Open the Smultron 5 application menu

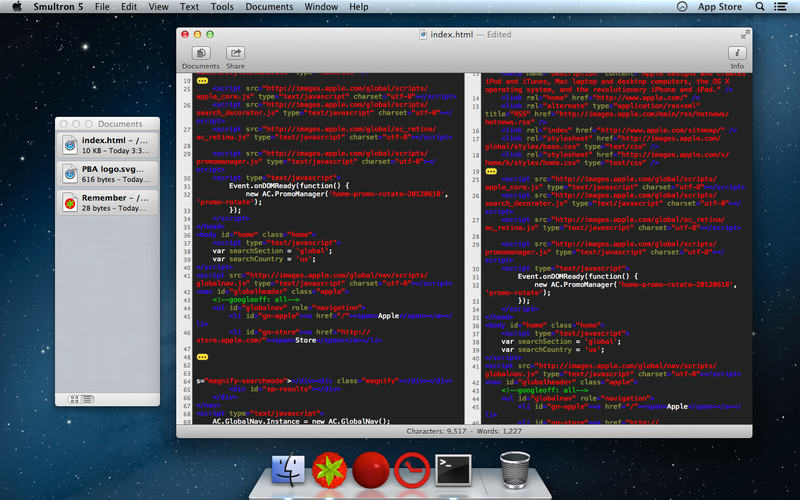[x=58, y=7]
